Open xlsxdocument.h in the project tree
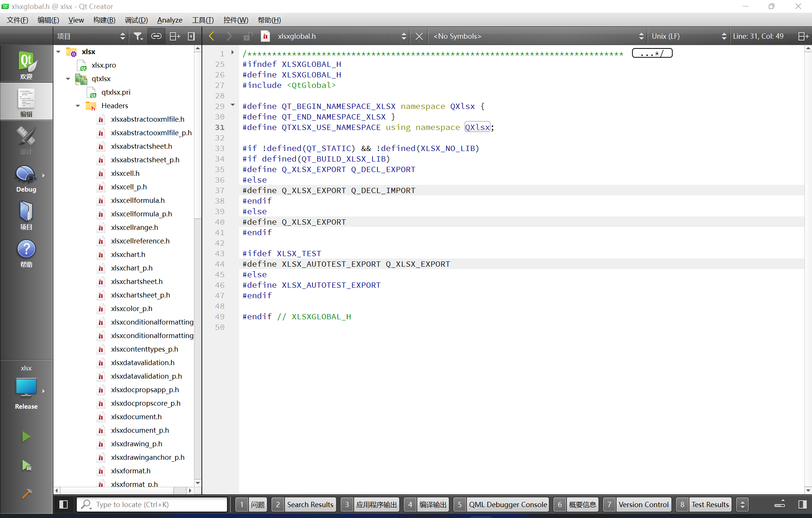 (x=136, y=417)
